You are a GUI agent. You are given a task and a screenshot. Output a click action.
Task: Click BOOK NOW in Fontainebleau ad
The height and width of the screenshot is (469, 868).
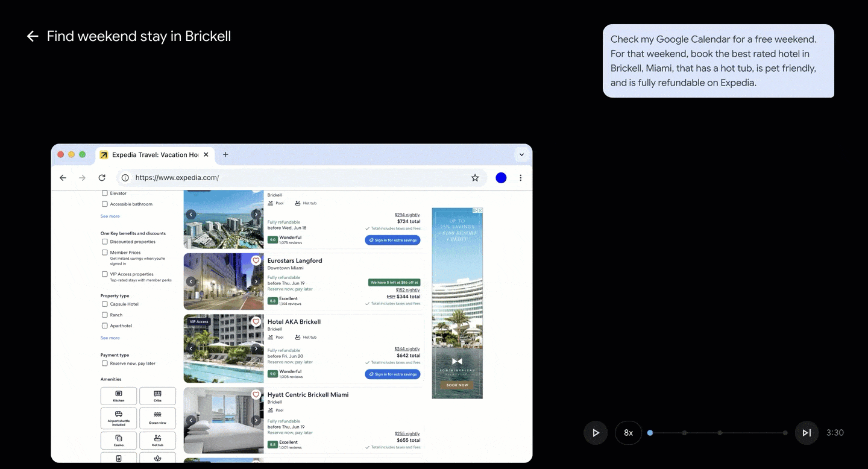pos(457,385)
